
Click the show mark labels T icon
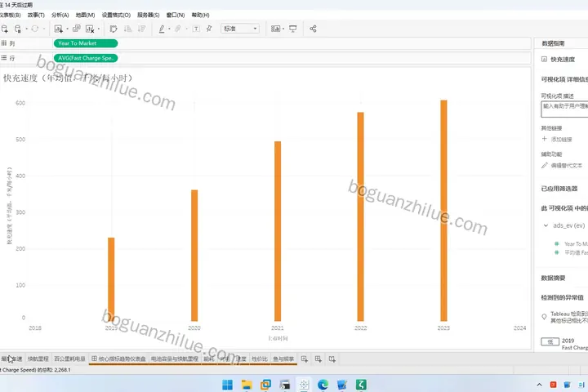coord(196,29)
